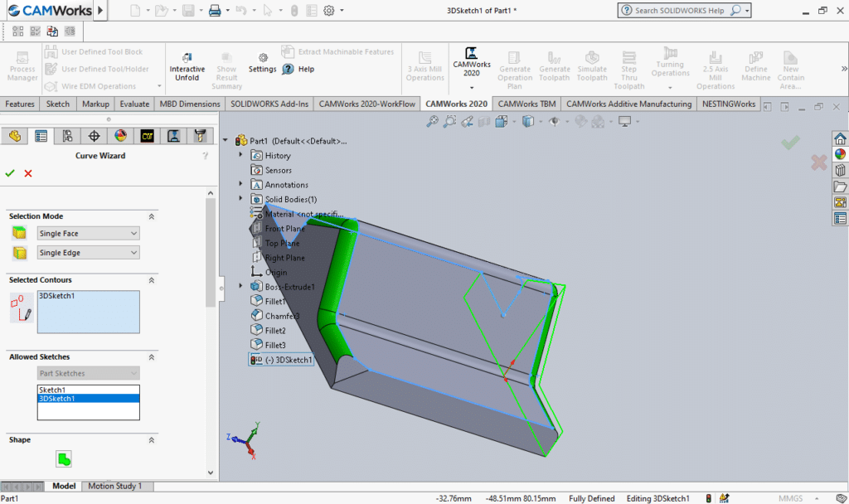Select the Zoom to Fit tool
849x504 pixels.
431,120
